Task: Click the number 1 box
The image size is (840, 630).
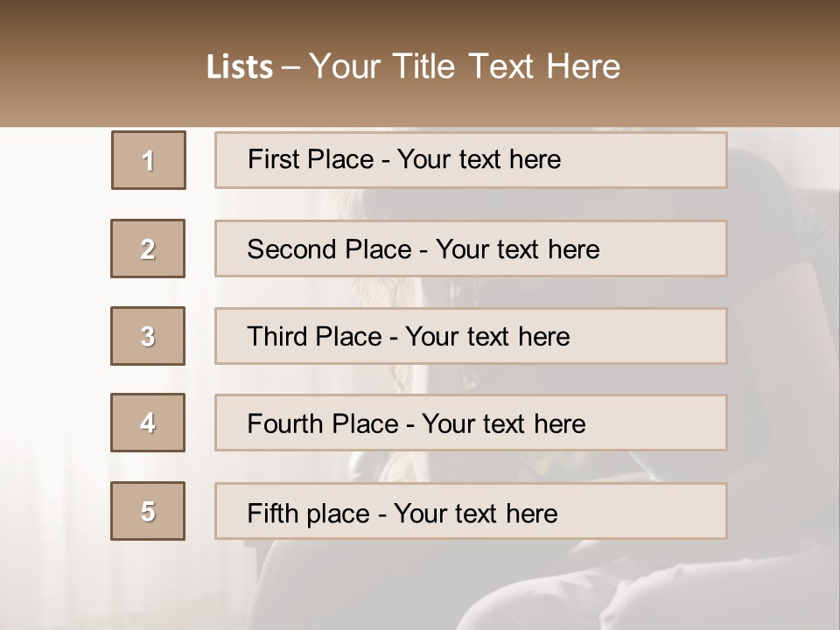Action: pos(149,160)
